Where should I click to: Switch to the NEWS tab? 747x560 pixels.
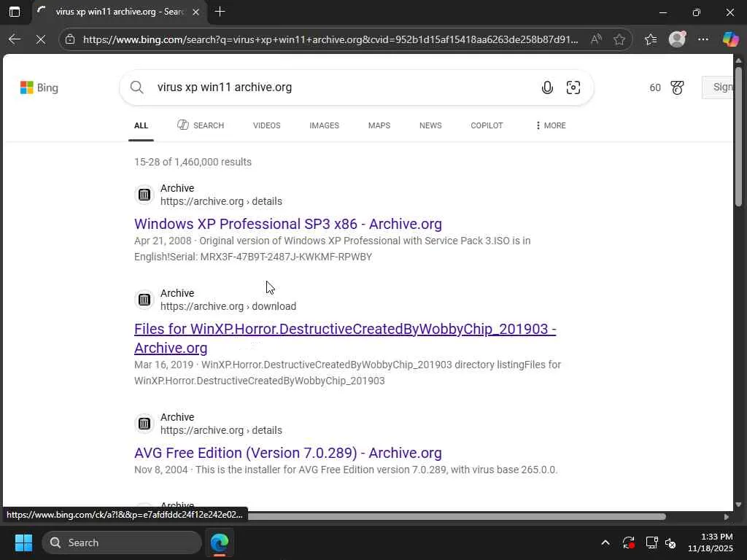430,125
